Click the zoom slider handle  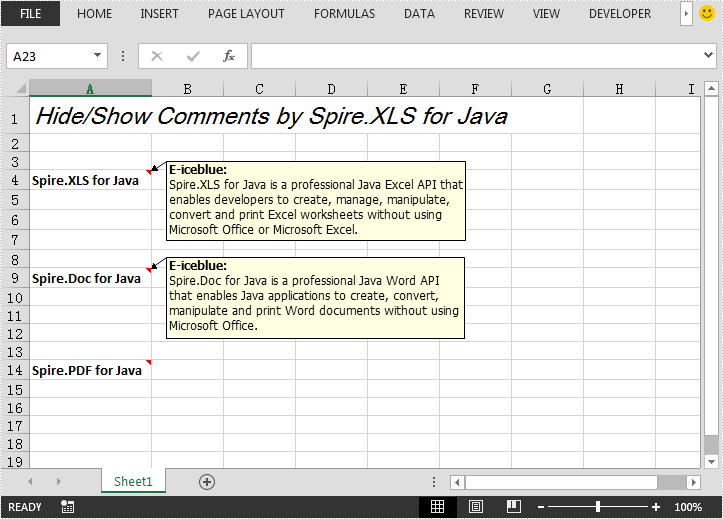[x=598, y=507]
